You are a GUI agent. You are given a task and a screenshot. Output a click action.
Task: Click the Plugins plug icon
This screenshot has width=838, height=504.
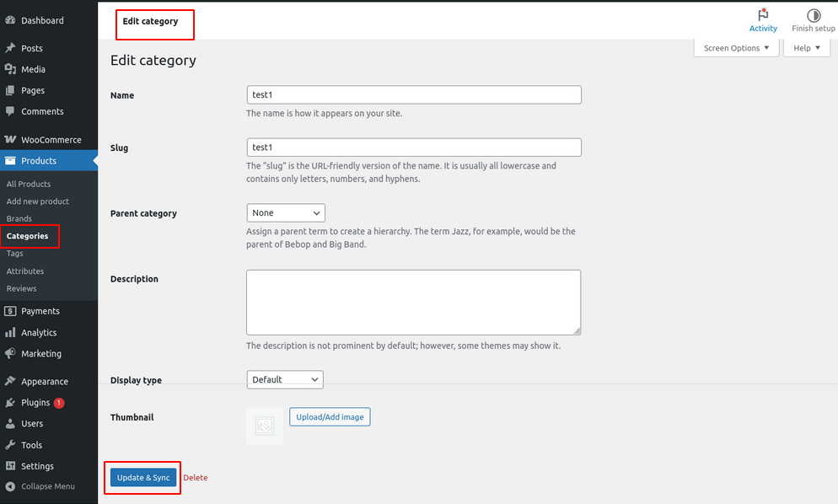(10, 403)
